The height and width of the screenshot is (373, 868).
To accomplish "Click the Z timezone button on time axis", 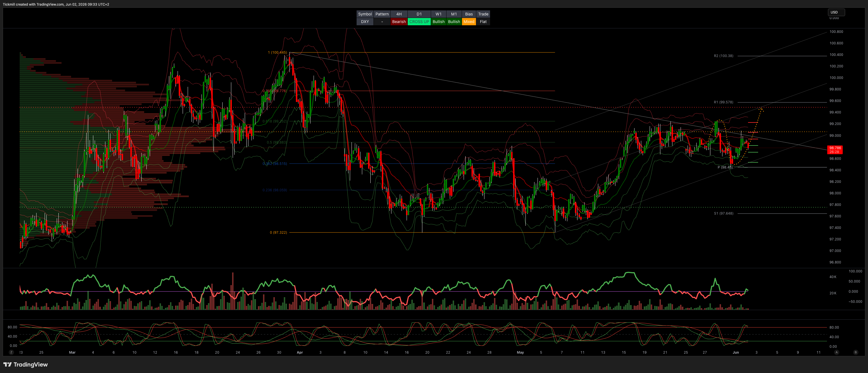I will [x=12, y=352].
